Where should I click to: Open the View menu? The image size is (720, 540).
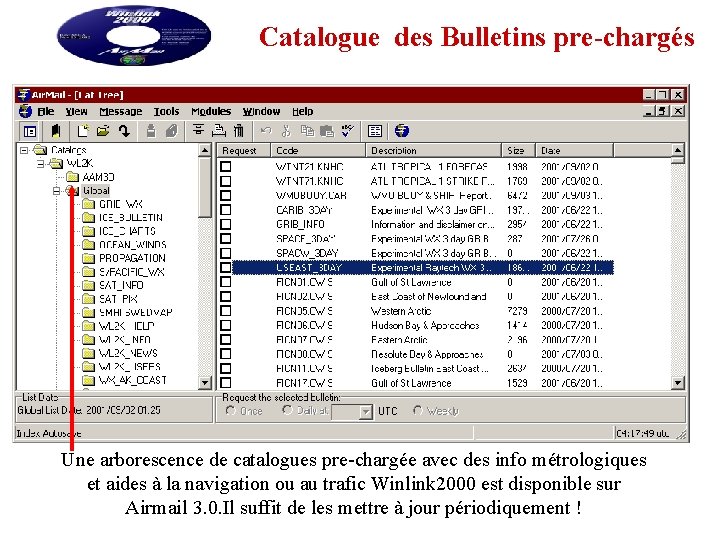76,112
